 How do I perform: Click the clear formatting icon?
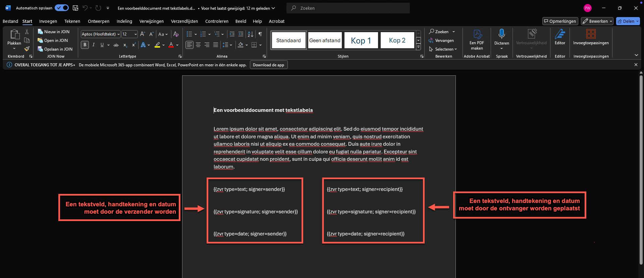click(176, 34)
